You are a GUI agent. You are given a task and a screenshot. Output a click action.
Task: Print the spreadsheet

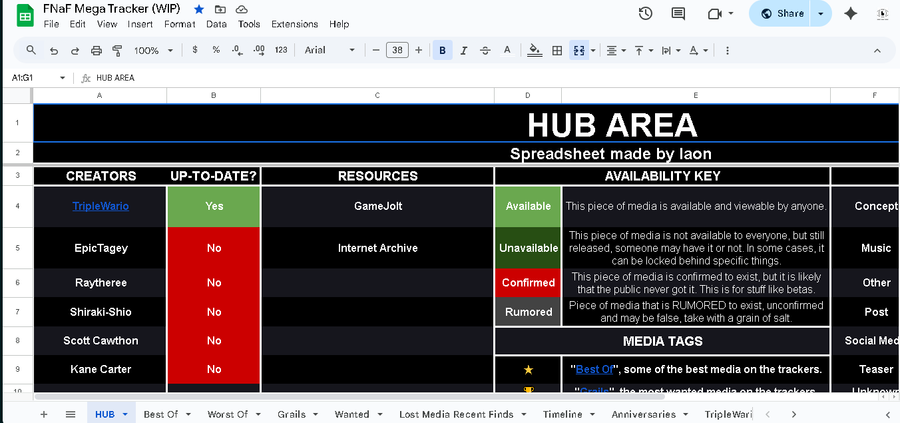coord(96,51)
